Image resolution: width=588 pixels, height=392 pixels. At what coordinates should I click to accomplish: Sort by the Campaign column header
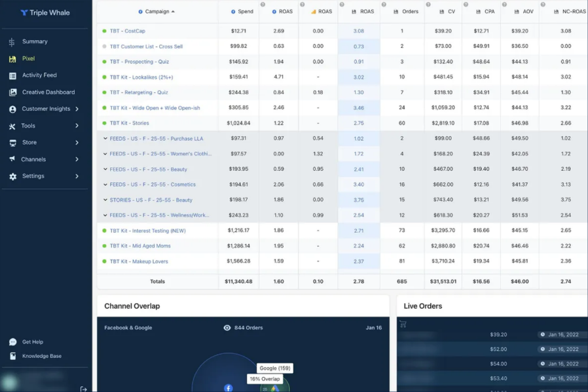[156, 12]
